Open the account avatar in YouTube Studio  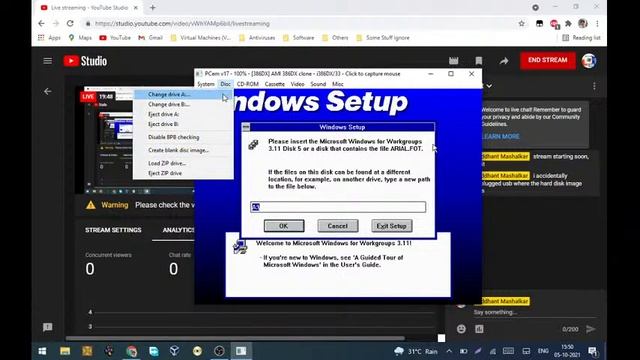pyautogui.click(x=589, y=61)
